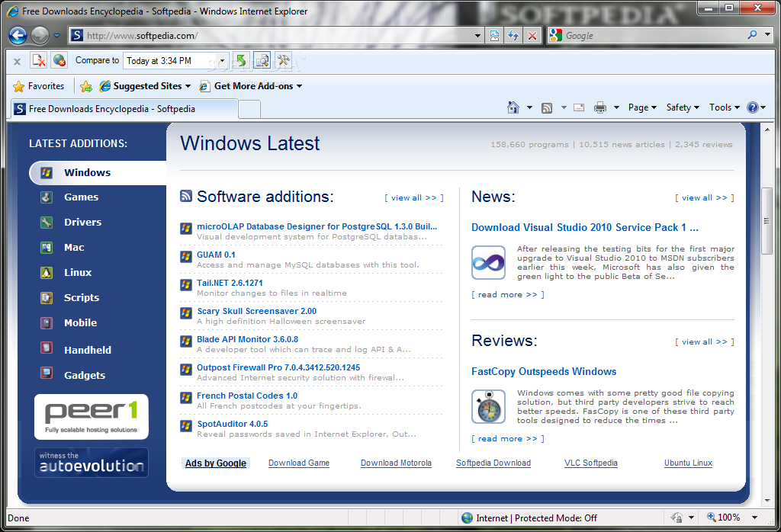Viewport: 781px width, 532px height.
Task: Click in the Google search box
Action: click(x=653, y=35)
